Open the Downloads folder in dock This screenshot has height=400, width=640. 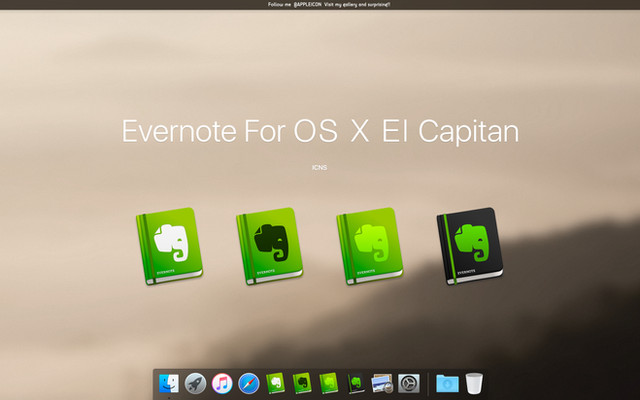click(x=447, y=384)
